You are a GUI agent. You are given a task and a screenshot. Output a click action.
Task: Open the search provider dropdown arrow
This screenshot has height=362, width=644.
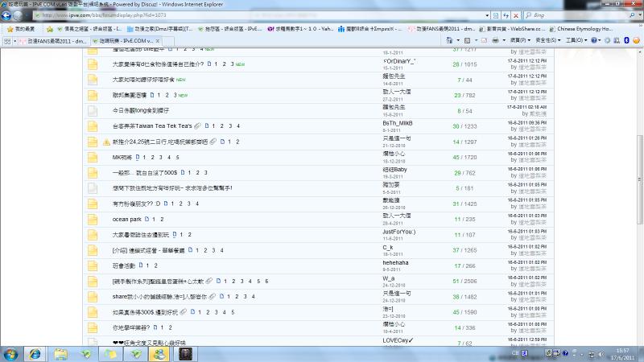(640, 15)
